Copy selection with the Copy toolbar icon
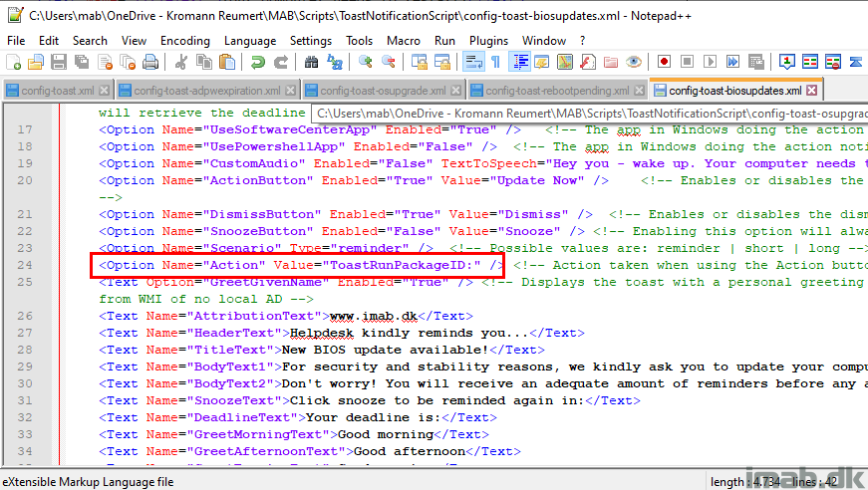868x490 pixels. tap(204, 62)
